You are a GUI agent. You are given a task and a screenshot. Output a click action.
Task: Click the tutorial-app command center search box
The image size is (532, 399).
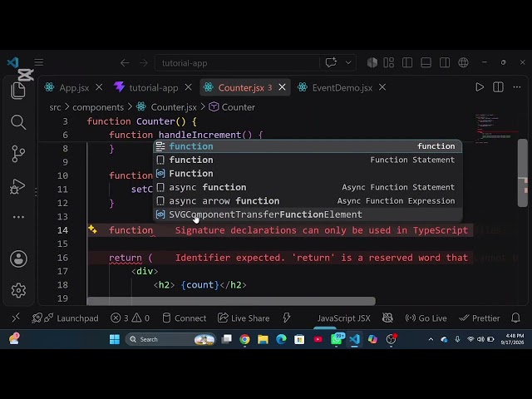pyautogui.click(x=237, y=63)
